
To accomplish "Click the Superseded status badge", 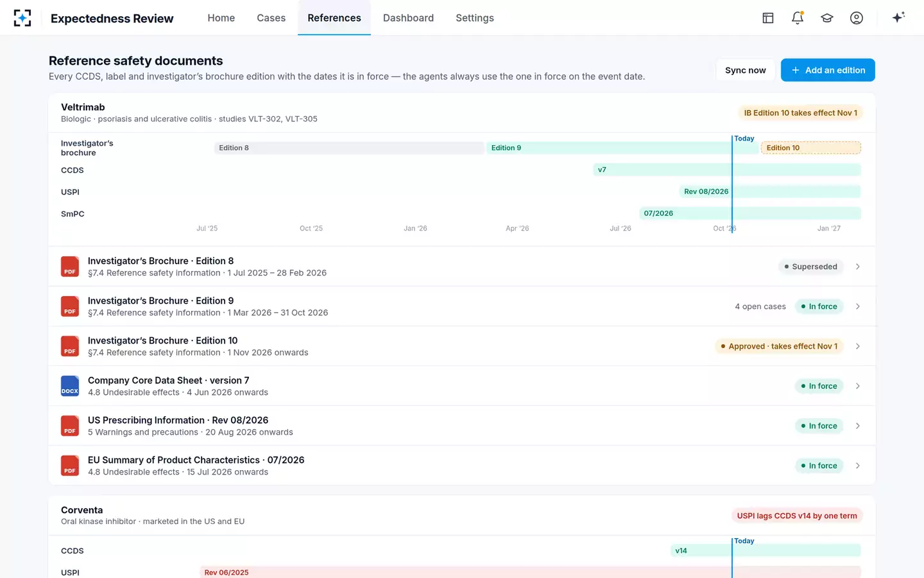I will coord(810,267).
